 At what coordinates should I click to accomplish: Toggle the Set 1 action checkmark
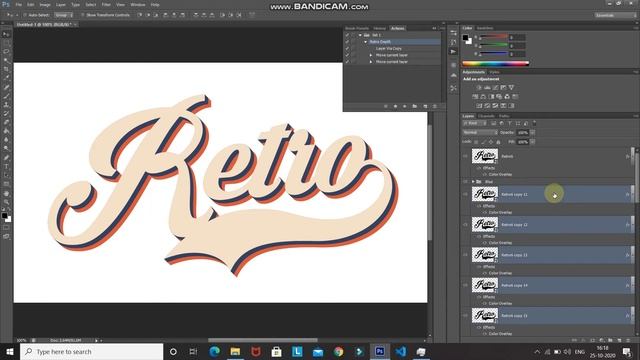coord(347,35)
